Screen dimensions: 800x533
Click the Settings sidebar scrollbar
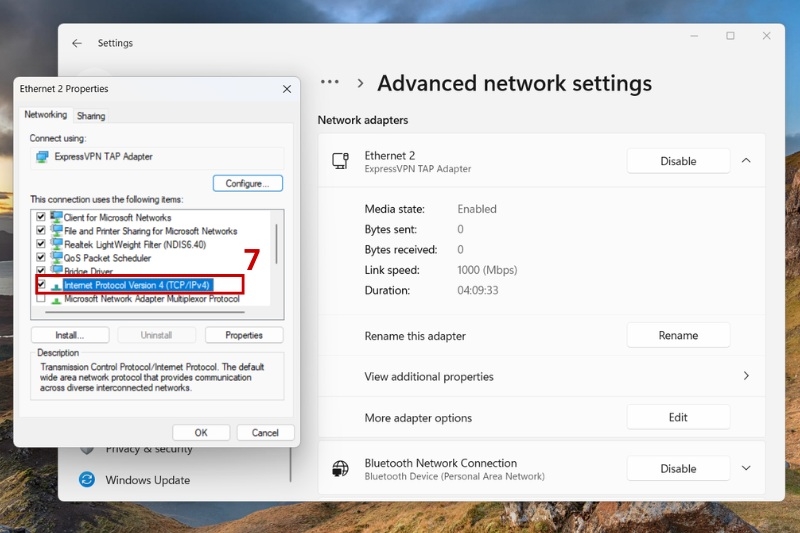click(291, 464)
